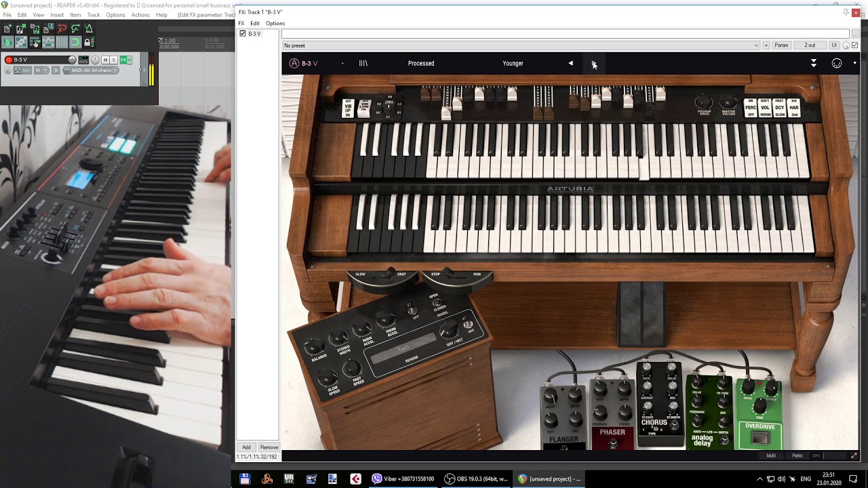Click the Open project toolbar icon
Viewport: 868px width, 488px height.
click(x=21, y=29)
